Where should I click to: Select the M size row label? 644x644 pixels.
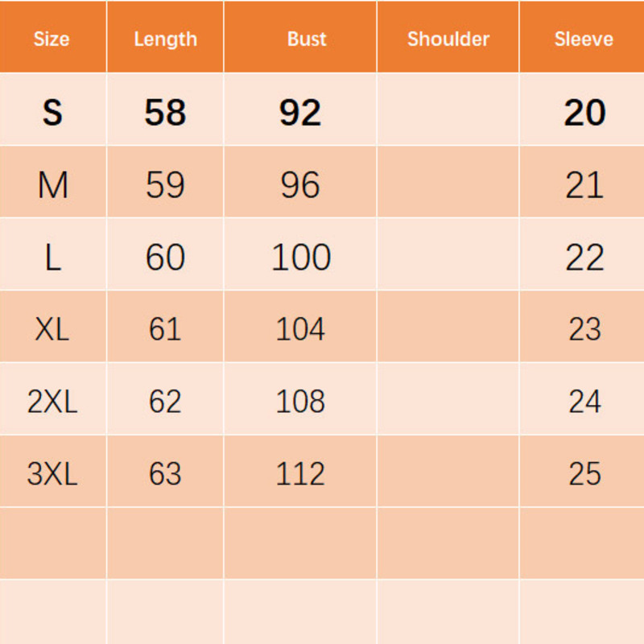coord(52,186)
